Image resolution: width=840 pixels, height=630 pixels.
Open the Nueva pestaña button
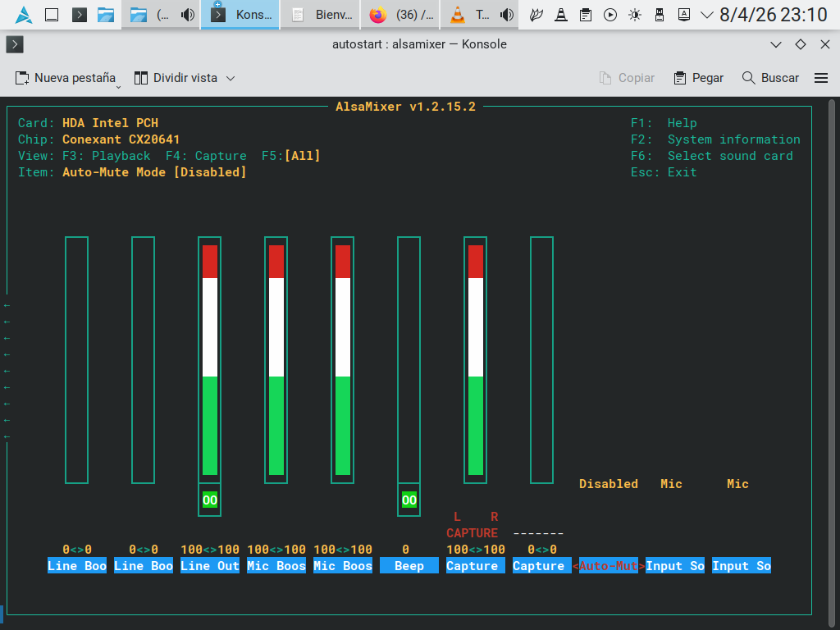[66, 78]
